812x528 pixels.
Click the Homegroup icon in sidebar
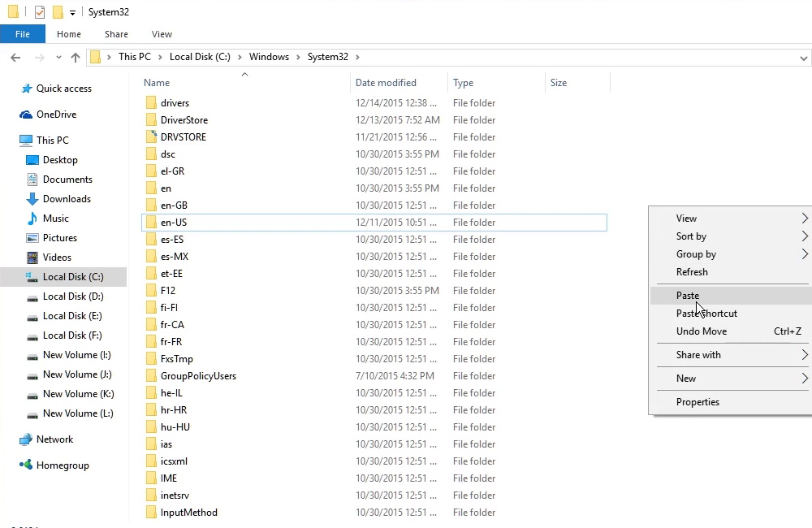click(x=26, y=465)
